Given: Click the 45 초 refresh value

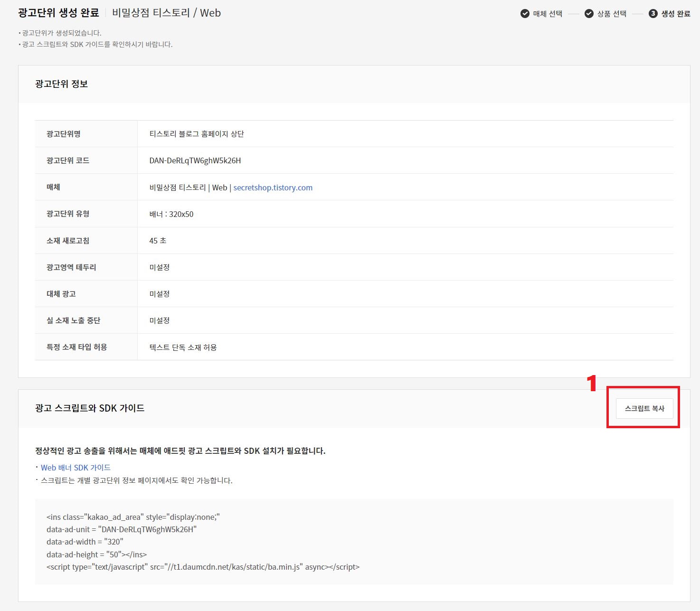Looking at the screenshot, I should coord(158,241).
